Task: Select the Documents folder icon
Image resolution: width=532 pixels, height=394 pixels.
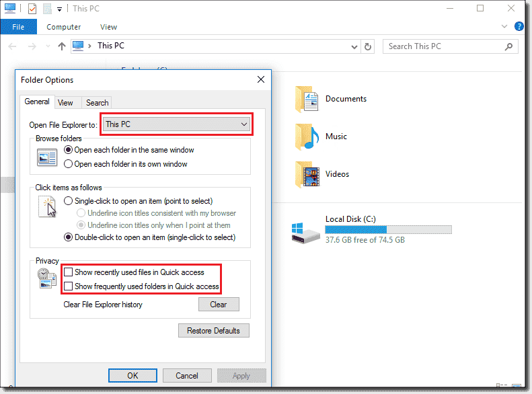Action: pos(307,99)
